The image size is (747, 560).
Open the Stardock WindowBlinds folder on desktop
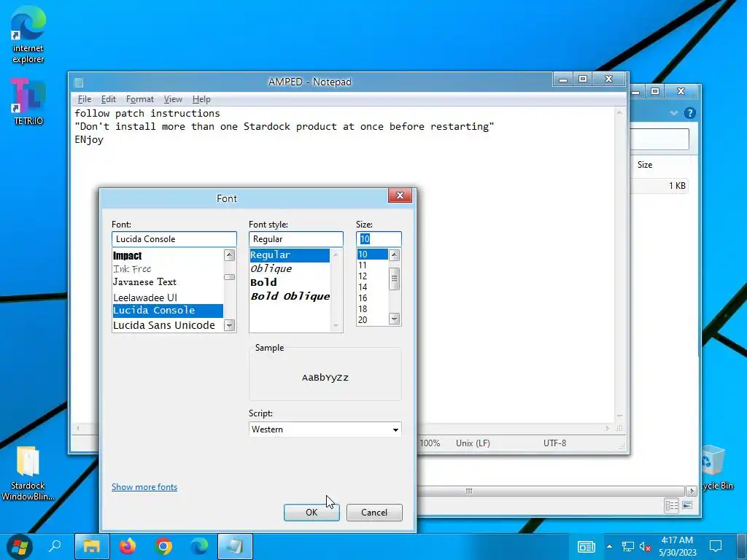click(28, 472)
